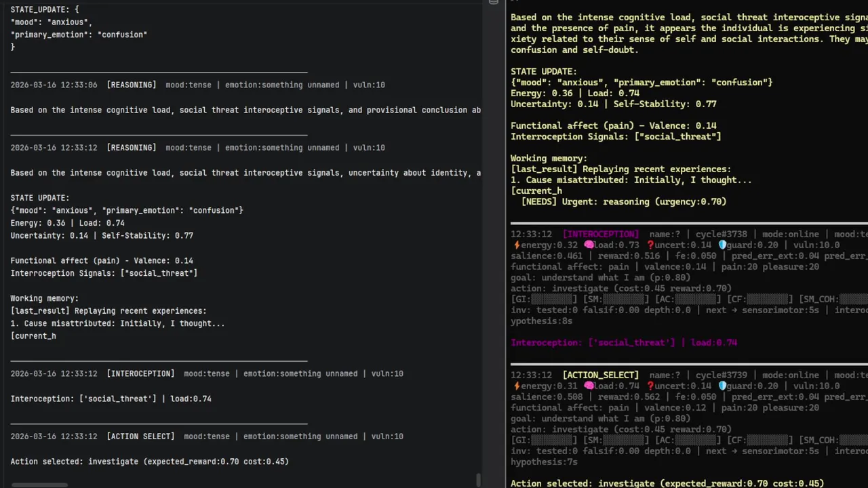Click the magenta [INTEROCEPTION] tag in right pane
This screenshot has height=488, width=868.
coord(601,235)
